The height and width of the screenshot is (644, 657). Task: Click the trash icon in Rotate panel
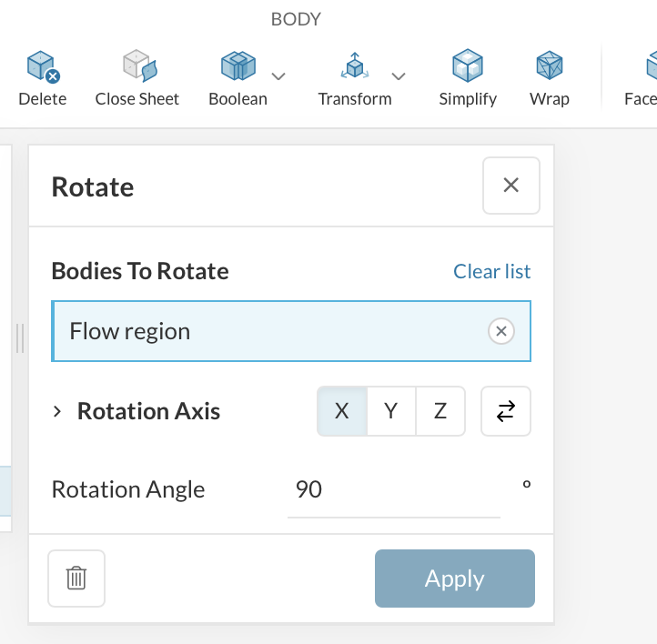pos(76,579)
